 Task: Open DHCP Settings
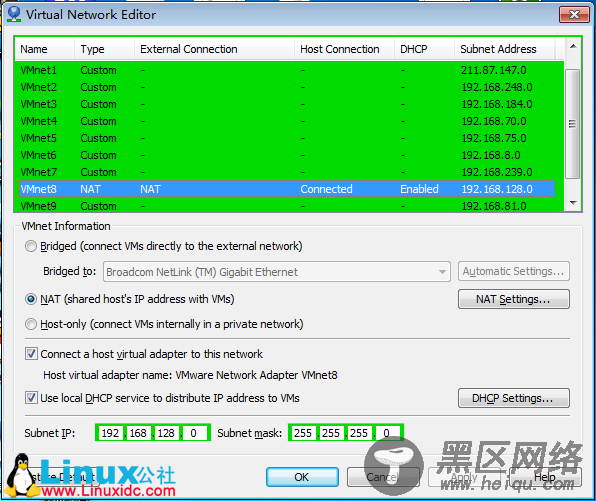pos(514,398)
